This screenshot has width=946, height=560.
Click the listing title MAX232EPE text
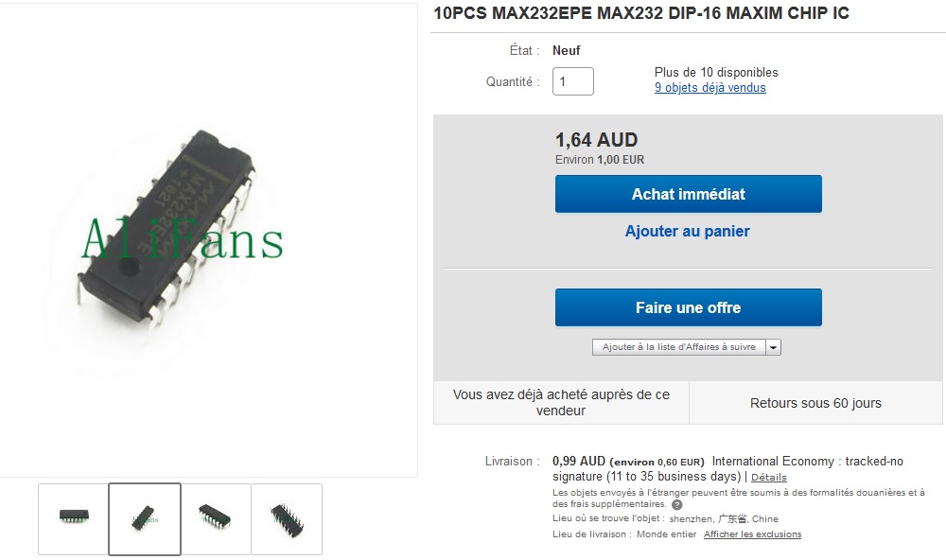point(641,13)
